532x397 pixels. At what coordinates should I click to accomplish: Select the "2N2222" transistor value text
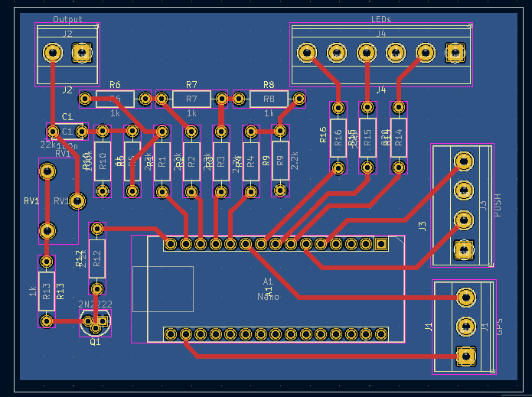[x=96, y=304]
